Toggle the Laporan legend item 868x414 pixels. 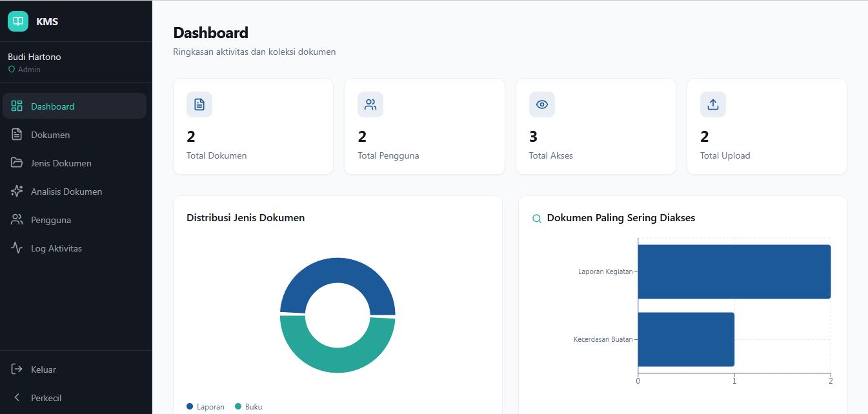pos(206,406)
